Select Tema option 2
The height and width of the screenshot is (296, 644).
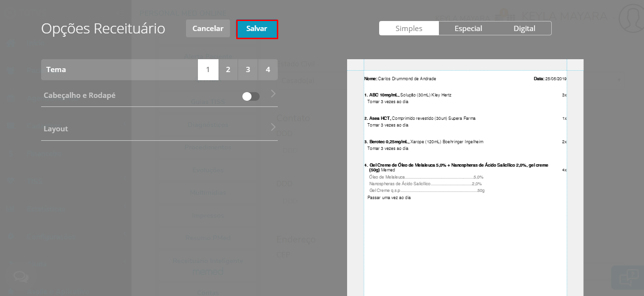click(x=228, y=70)
